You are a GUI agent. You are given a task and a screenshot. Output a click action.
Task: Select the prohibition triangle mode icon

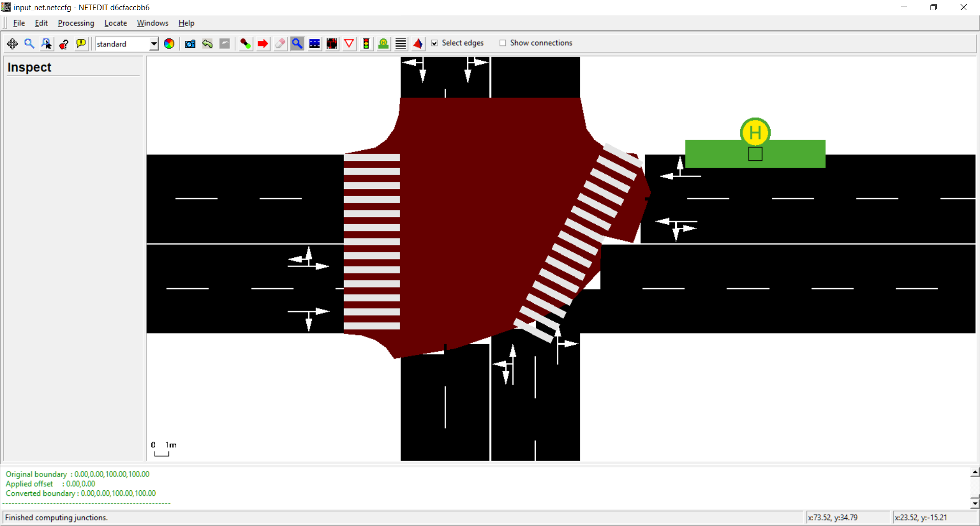[349, 44]
